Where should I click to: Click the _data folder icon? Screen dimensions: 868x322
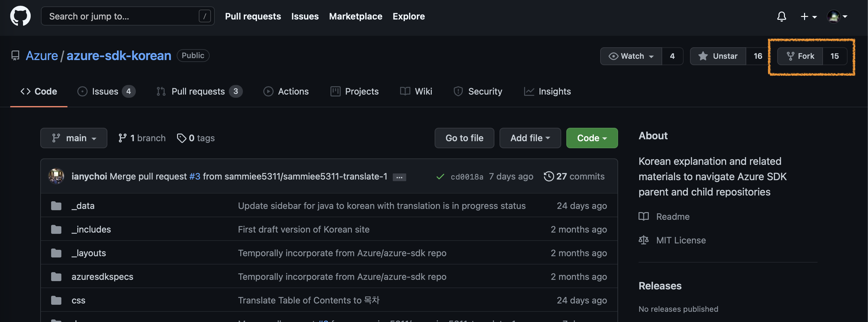(56, 205)
